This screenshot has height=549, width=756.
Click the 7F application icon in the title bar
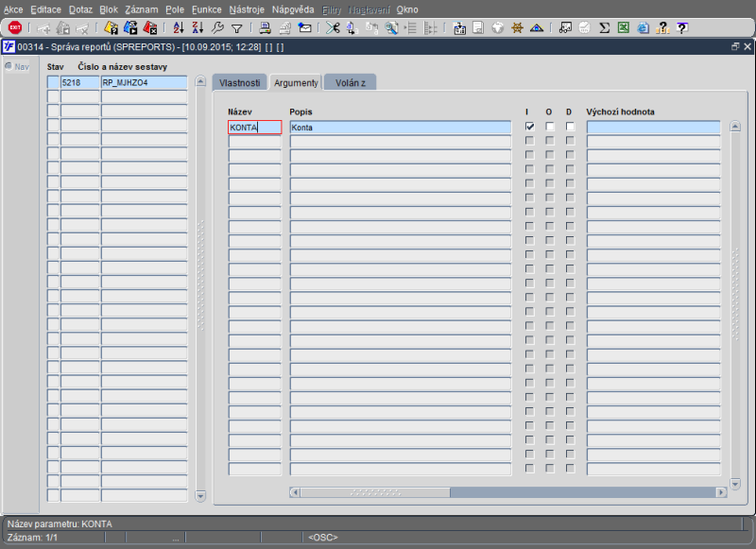click(9, 46)
